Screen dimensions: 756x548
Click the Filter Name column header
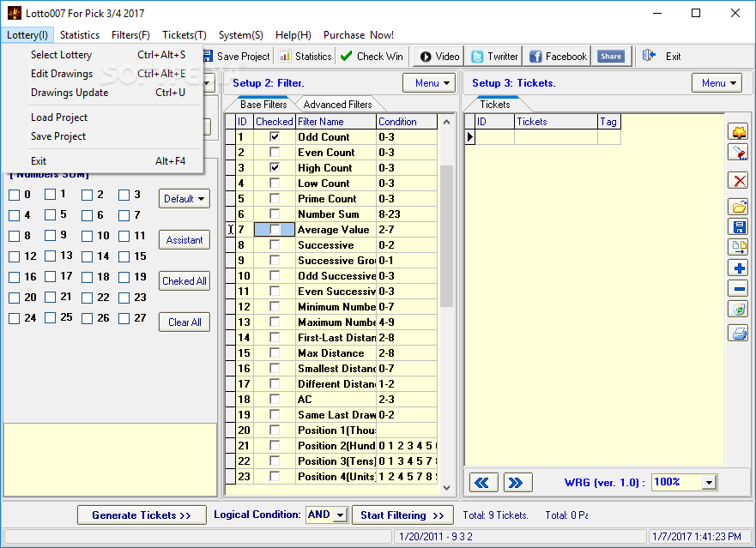(x=336, y=122)
